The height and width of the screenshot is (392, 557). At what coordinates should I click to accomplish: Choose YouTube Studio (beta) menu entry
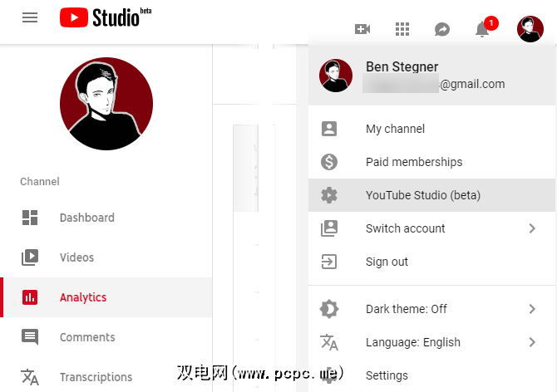pos(431,195)
